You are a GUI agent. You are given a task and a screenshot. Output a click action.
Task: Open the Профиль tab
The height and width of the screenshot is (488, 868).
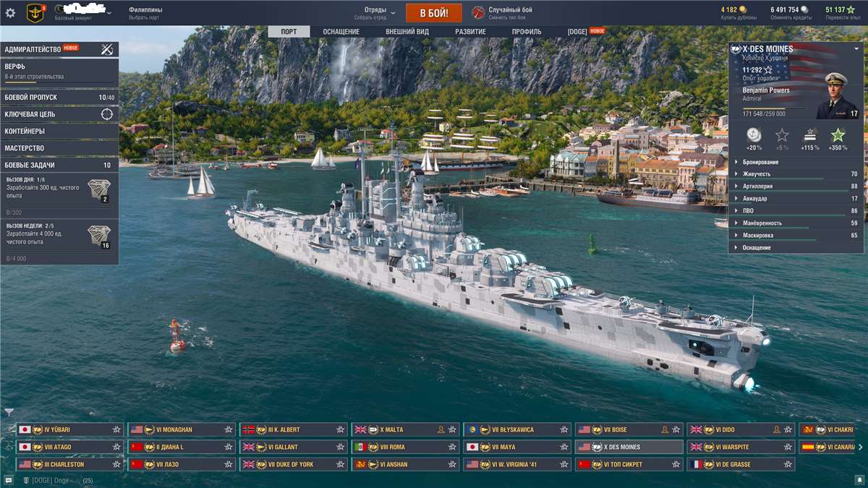(527, 32)
